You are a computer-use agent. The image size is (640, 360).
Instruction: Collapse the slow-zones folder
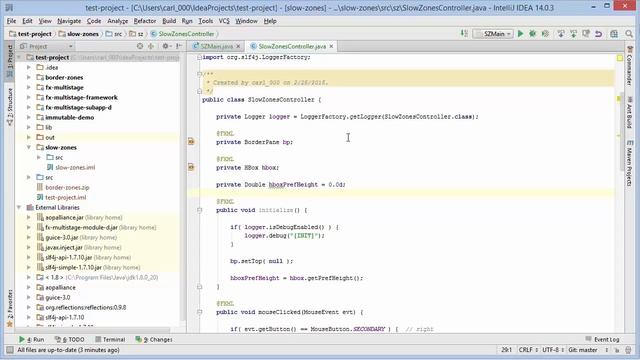[29, 147]
